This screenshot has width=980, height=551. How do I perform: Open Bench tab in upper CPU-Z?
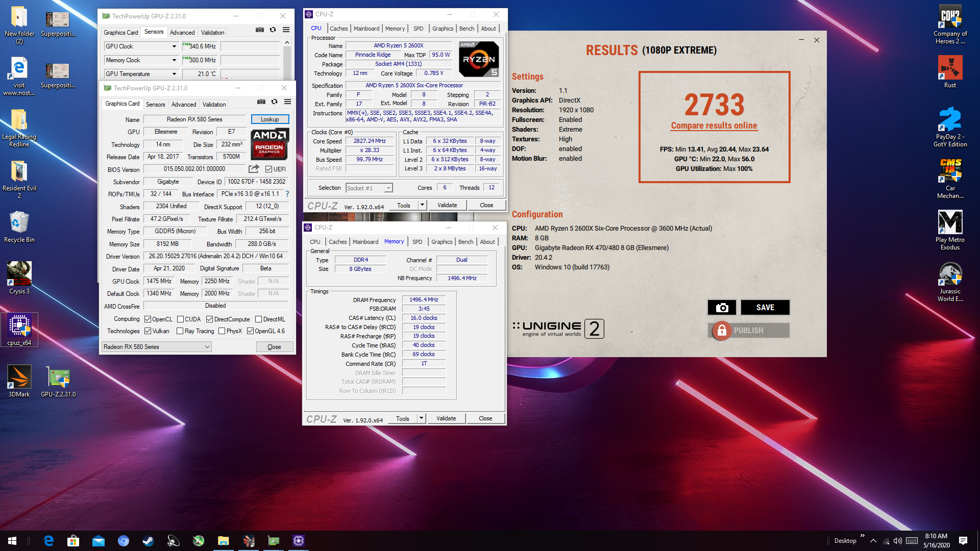467,29
